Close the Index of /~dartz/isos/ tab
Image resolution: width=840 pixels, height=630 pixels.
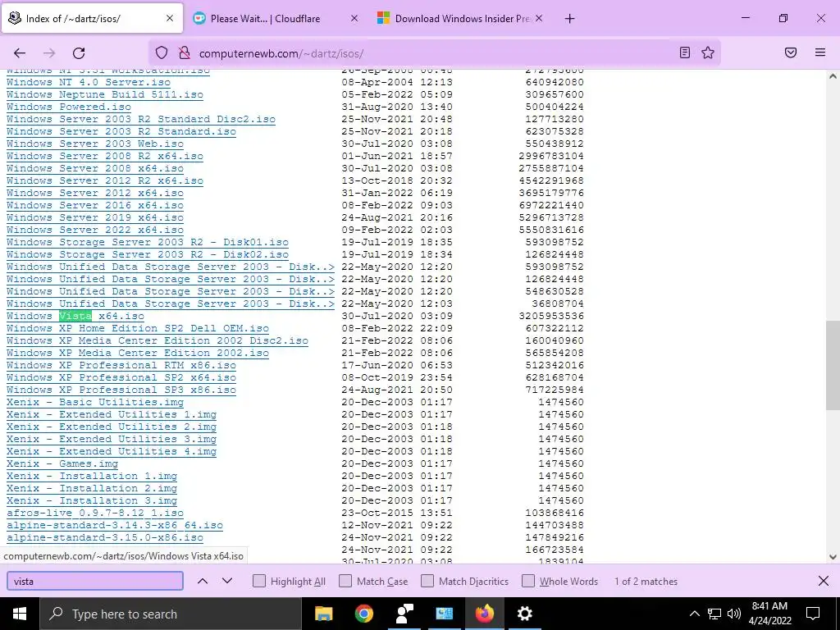[170, 18]
